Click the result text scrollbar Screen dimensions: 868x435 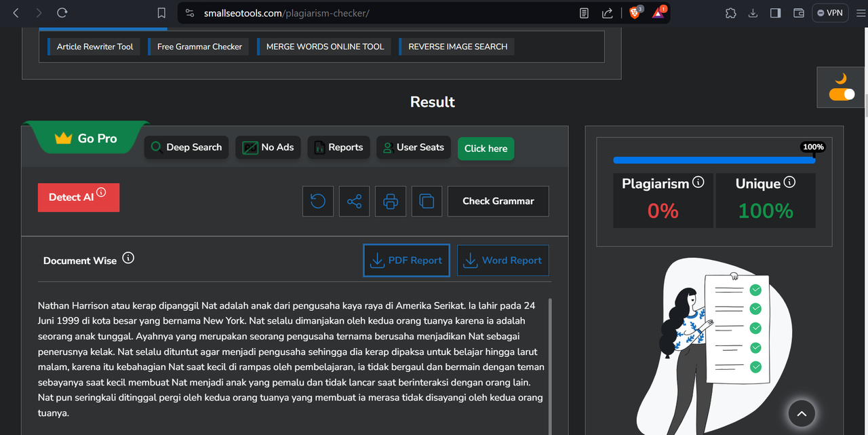[550, 366]
